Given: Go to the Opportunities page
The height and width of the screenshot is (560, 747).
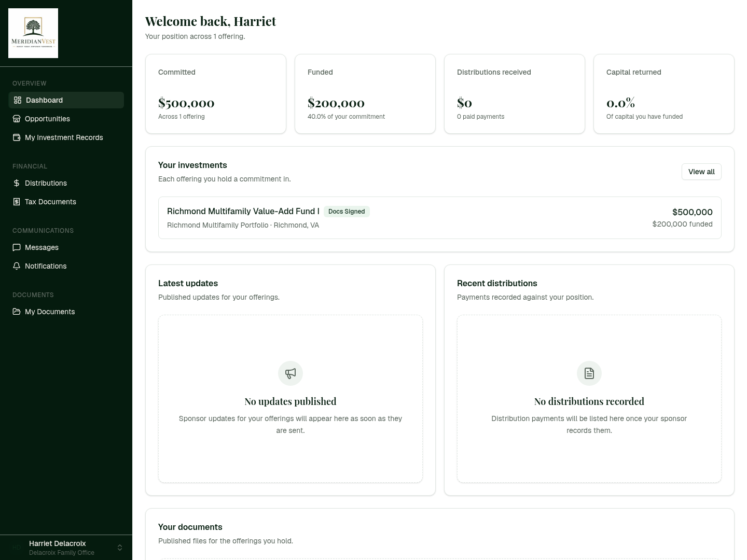Looking at the screenshot, I should point(66,119).
